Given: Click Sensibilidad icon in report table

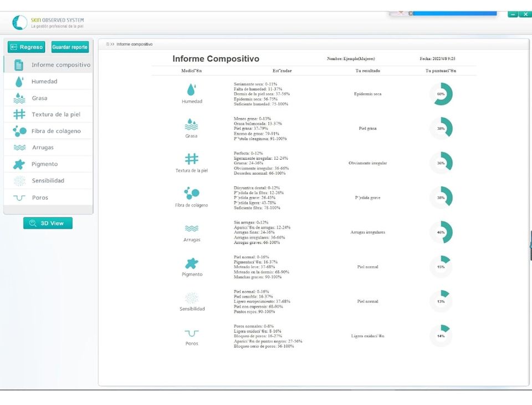Looking at the screenshot, I should coord(192,298).
